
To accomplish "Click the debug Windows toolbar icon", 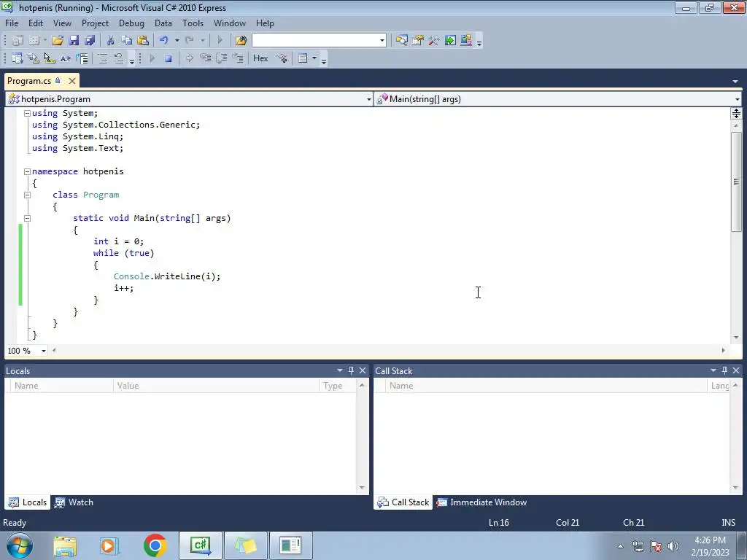I will [x=303, y=58].
